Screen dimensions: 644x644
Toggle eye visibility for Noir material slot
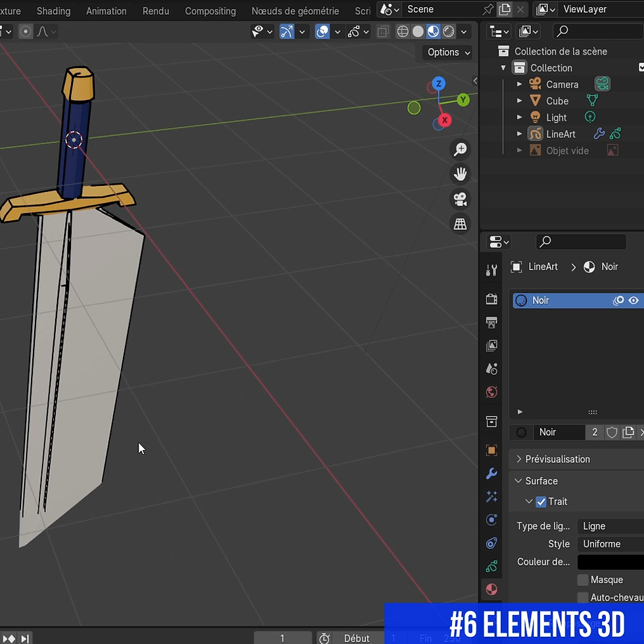click(x=633, y=301)
